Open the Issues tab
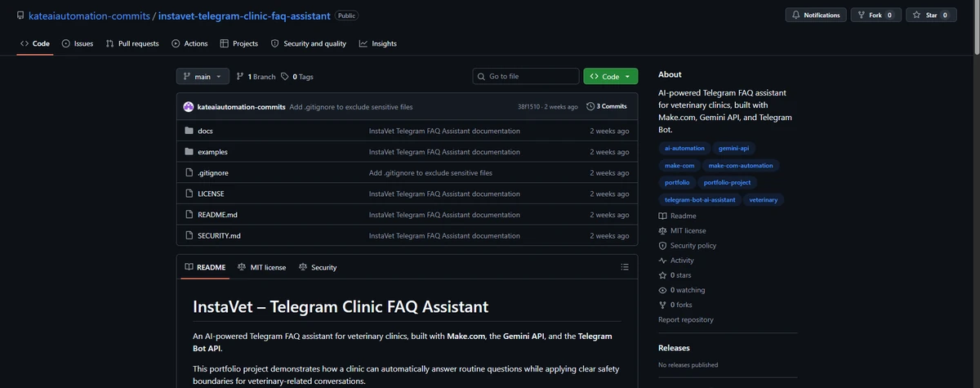Screen dimensions: 980x388 pyautogui.click(x=78, y=43)
